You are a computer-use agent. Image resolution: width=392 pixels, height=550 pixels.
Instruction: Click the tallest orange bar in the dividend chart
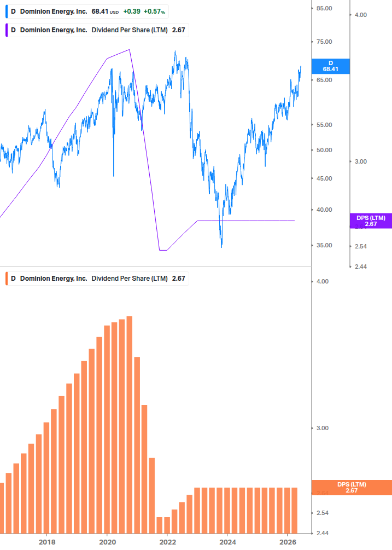(x=129, y=425)
